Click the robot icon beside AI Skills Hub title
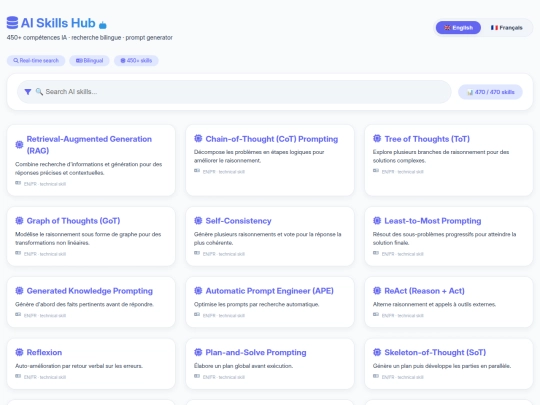Screen dimensions: 540x405 103,25
